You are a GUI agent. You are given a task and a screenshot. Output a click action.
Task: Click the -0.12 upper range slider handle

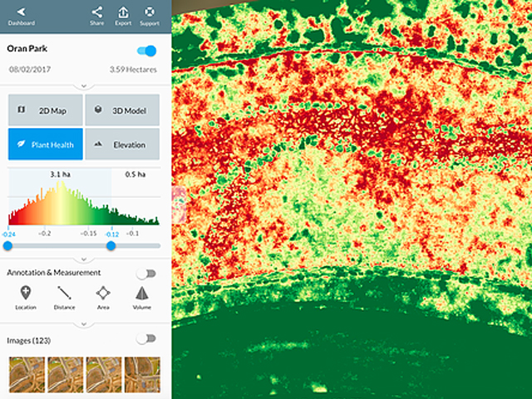click(x=111, y=245)
